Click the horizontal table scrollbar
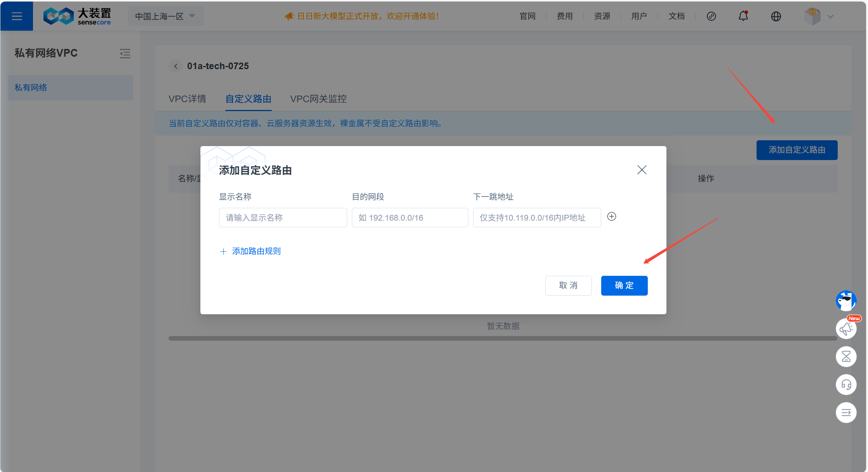The image size is (868, 472). 503,338
